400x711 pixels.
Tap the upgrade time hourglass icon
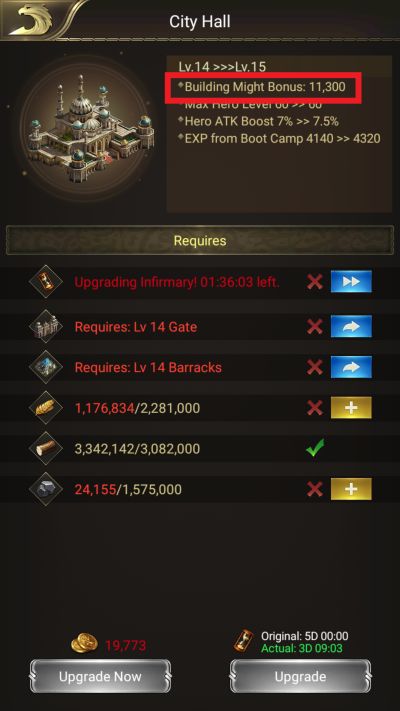[244, 641]
